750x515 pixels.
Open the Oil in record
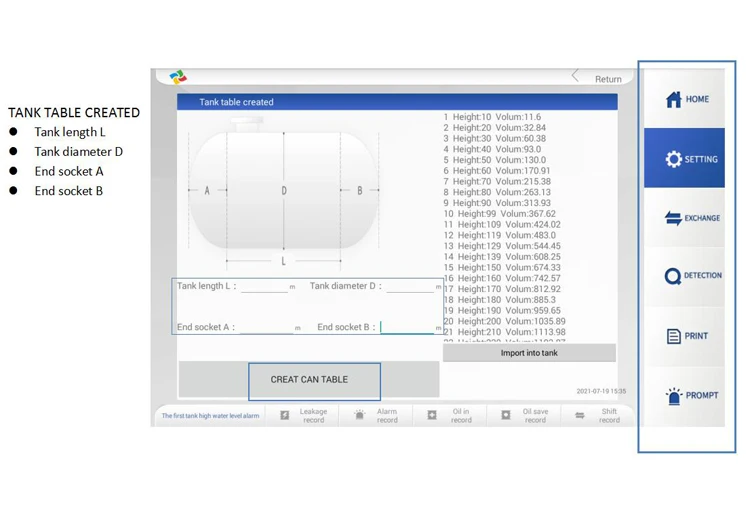click(x=450, y=415)
